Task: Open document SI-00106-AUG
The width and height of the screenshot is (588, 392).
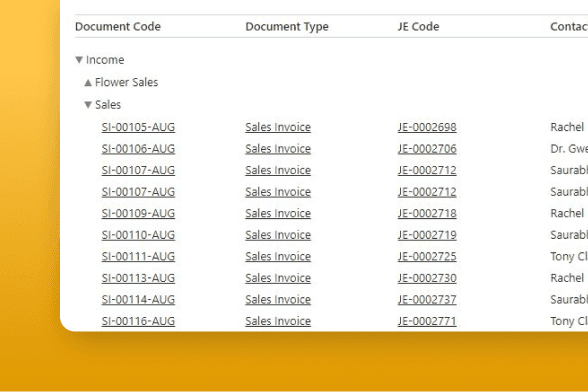Action: point(138,149)
